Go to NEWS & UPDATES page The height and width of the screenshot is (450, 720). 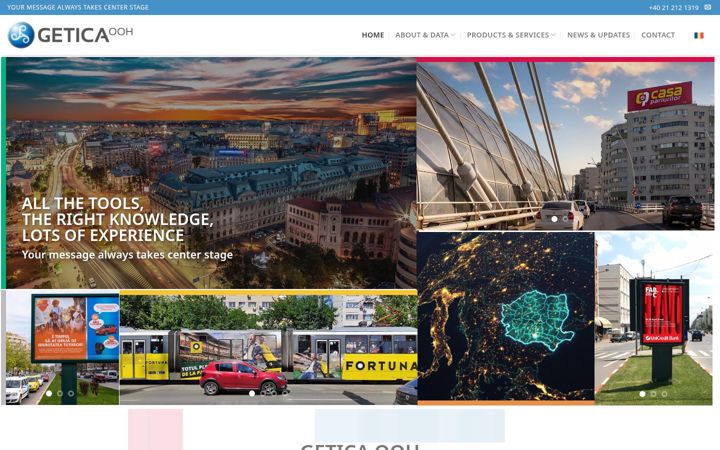[x=598, y=35]
